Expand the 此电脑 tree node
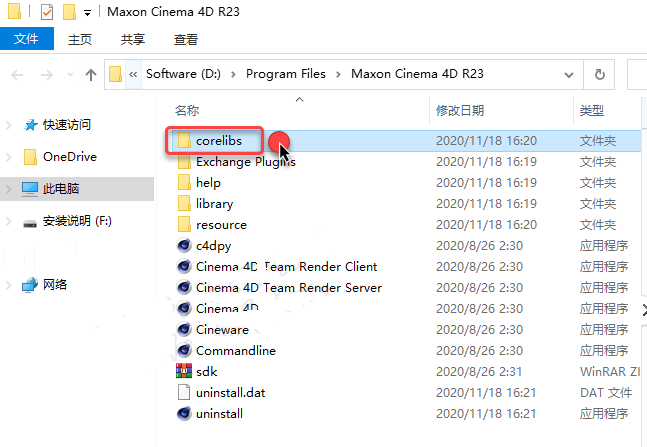Screen dimensions: 647x447 (x=9, y=189)
